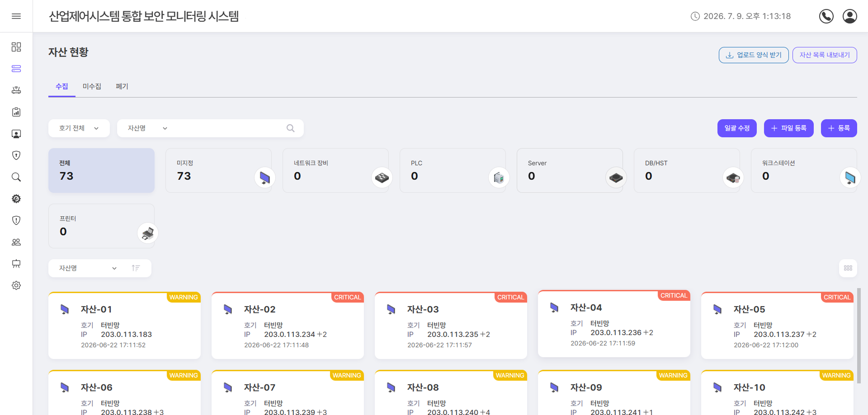Screen dimensions: 868x415
Task: Open the dashboard grid icon in sidebar
Action: (x=16, y=47)
